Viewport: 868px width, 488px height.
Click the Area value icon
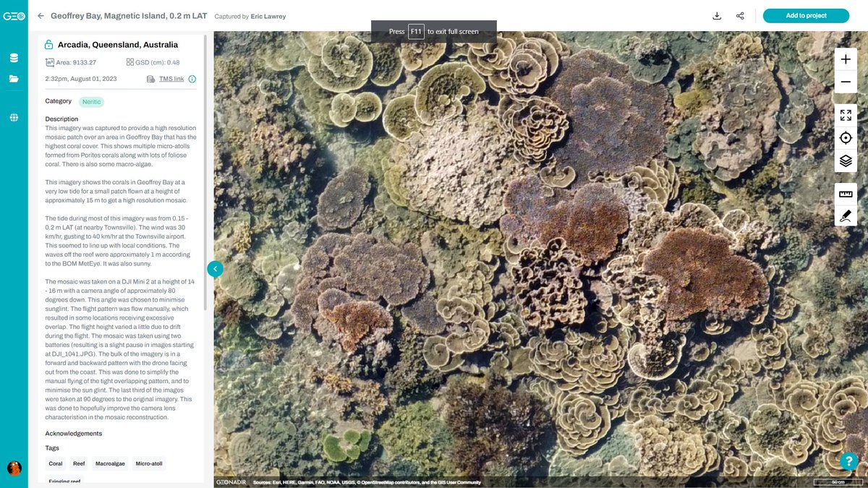point(50,62)
